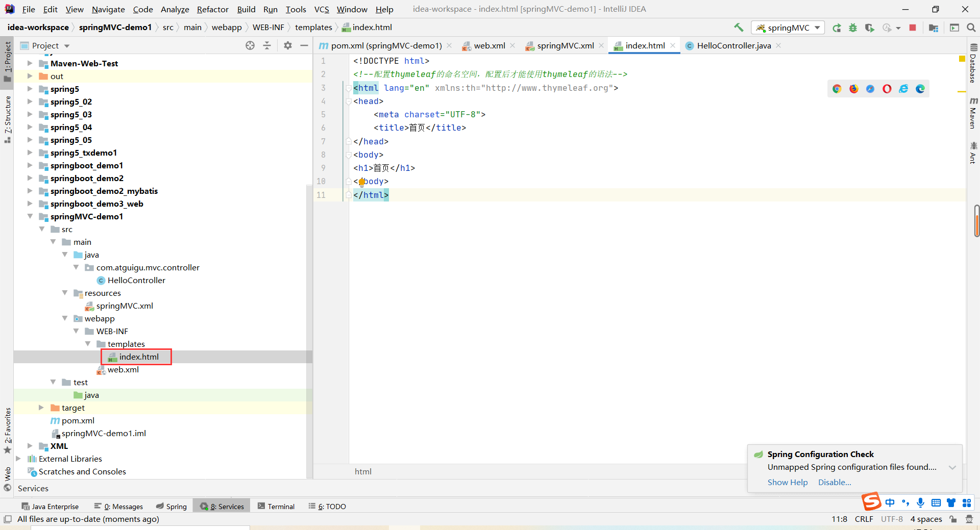Click html breadcrumb below the editor
Viewport: 980px width, 530px height.
click(x=363, y=472)
